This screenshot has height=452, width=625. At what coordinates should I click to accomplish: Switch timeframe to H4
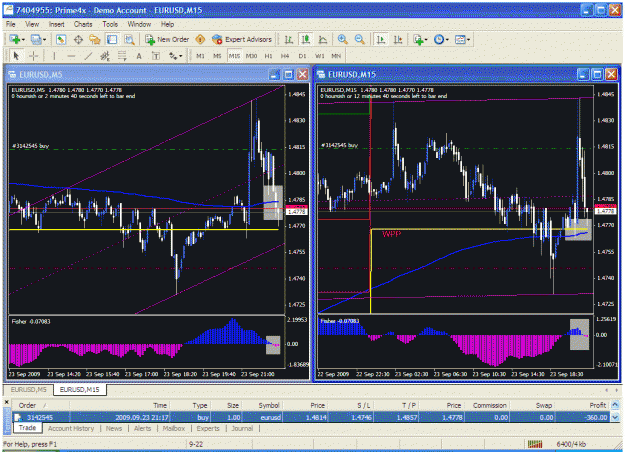pyautogui.click(x=285, y=56)
